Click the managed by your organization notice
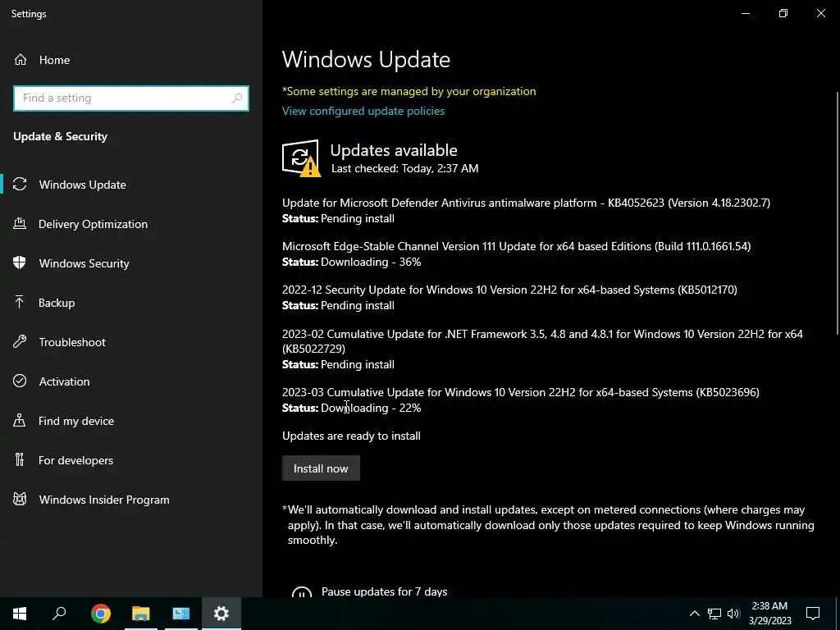Screen dimensions: 840x630 point(409,91)
